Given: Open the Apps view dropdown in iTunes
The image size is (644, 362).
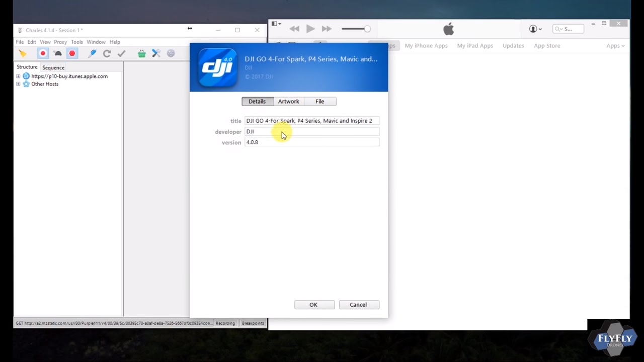Looking at the screenshot, I should tap(615, 46).
